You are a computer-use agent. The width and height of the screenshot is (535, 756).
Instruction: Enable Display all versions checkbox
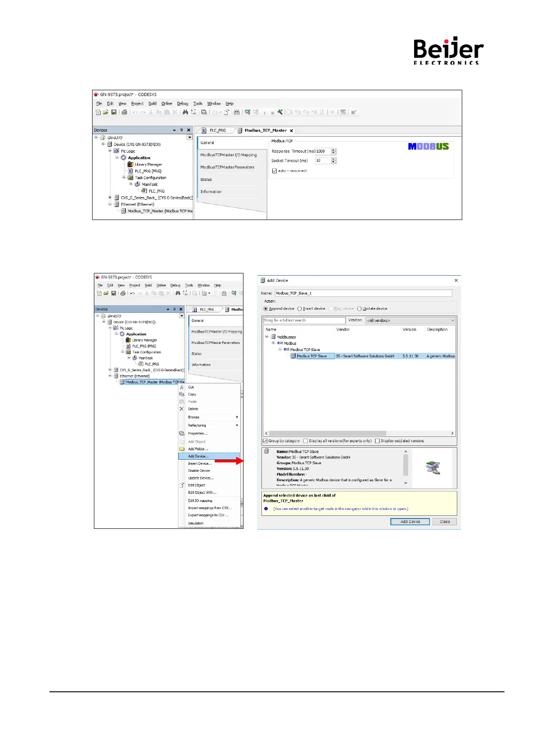click(x=306, y=441)
